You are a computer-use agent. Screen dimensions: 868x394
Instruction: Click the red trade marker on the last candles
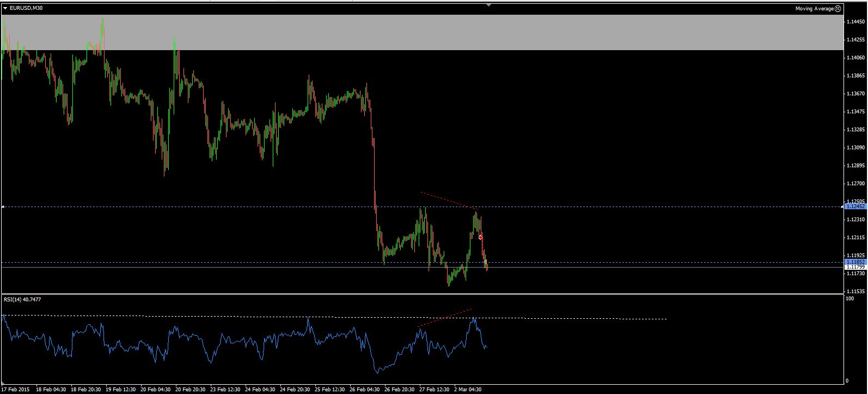pyautogui.click(x=480, y=237)
